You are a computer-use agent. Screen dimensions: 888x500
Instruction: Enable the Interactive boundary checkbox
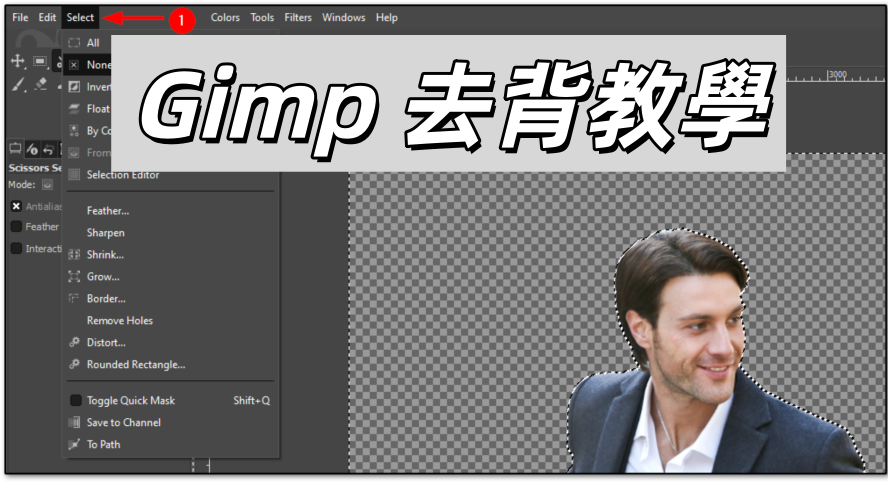click(x=16, y=248)
